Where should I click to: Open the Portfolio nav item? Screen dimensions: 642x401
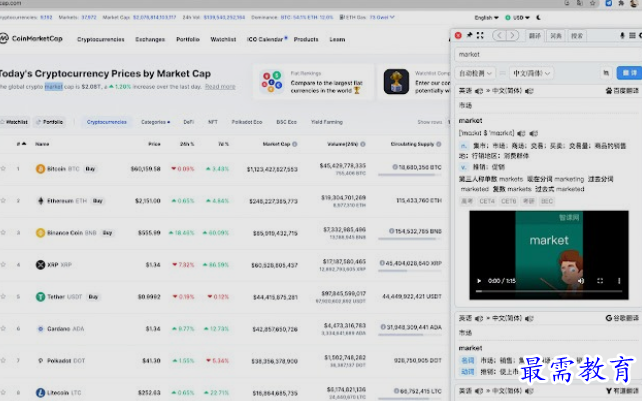click(x=188, y=39)
